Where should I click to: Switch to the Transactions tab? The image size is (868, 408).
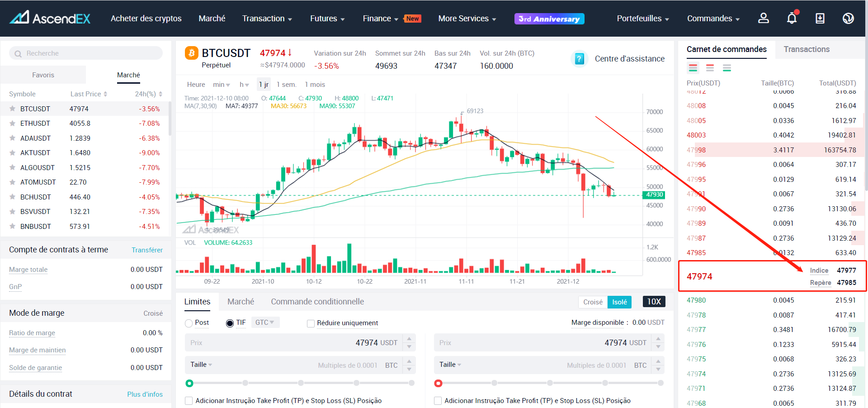point(807,49)
